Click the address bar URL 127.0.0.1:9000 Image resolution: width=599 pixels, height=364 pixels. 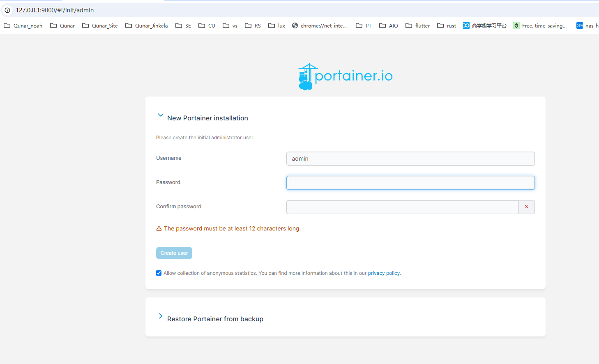pos(55,10)
